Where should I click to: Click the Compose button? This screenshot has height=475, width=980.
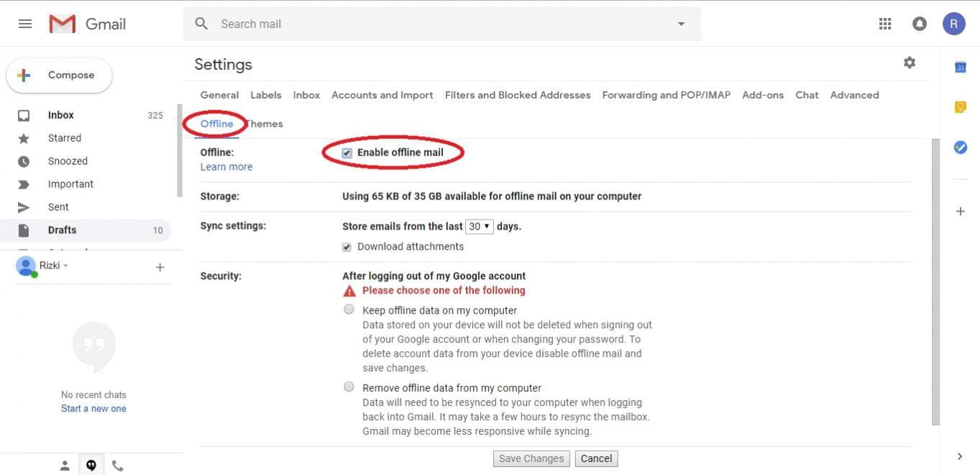(59, 76)
